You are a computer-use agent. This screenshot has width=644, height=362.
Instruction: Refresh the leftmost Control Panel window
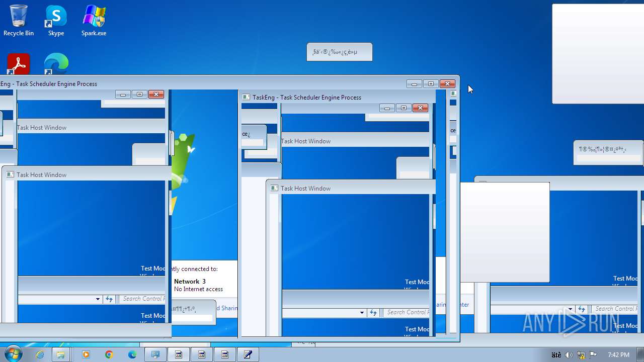(x=109, y=299)
